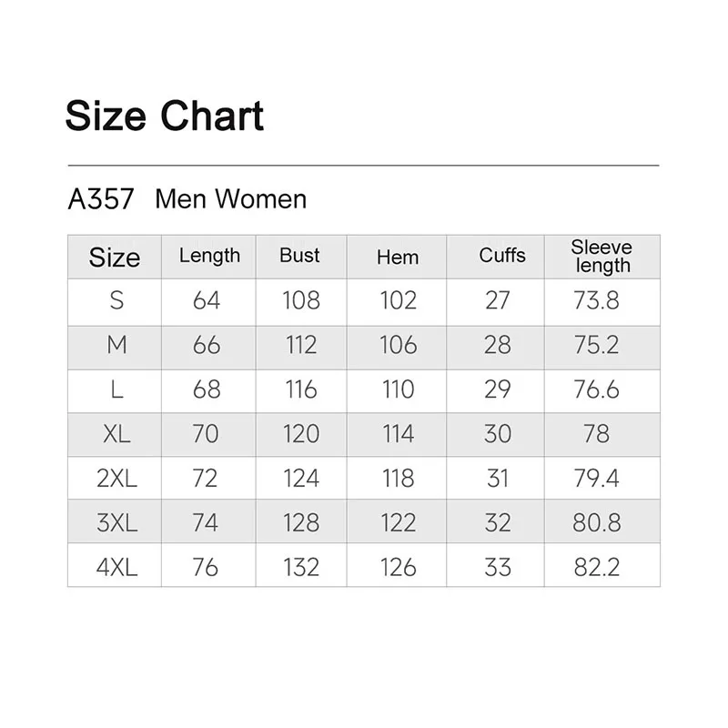Click the Hem column header

pos(398,258)
